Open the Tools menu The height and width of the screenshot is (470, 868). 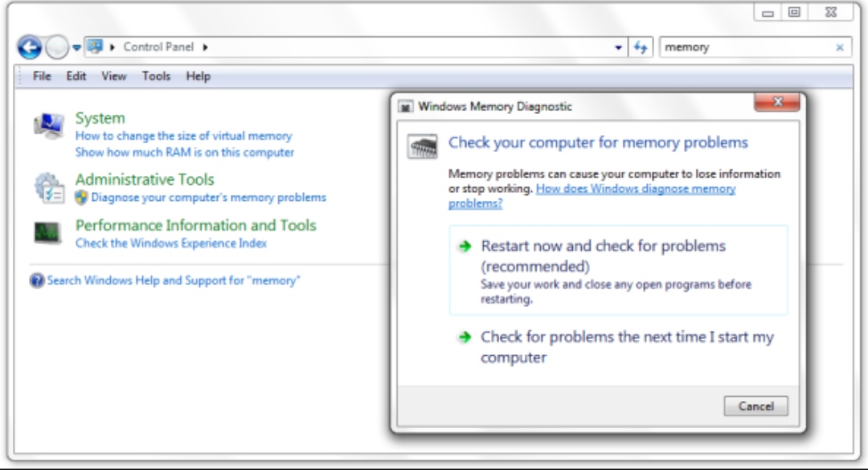(156, 76)
